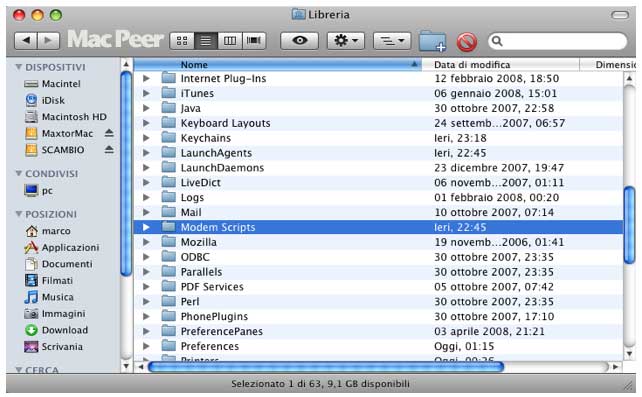Select the PhonePlugins folder row
Screen dimensions: 642x397
click(378, 316)
